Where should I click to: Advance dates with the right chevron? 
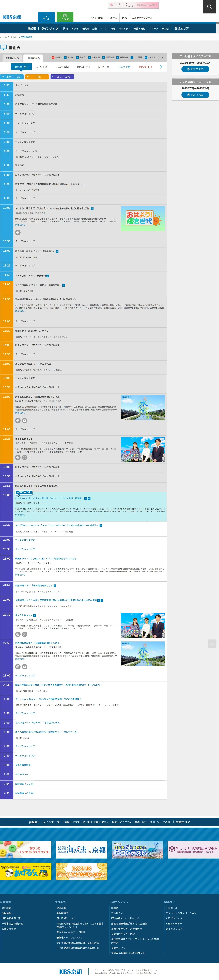coord(161,67)
